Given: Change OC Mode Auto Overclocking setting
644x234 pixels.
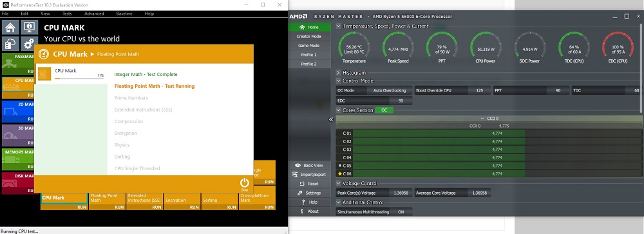Looking at the screenshot, I should click(x=389, y=90).
